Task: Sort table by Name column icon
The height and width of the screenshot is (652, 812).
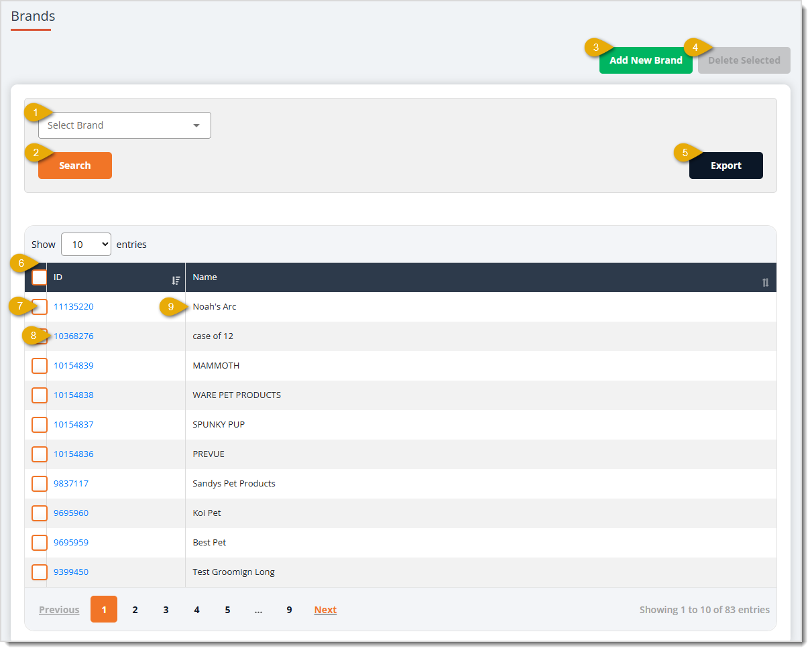Action: [x=765, y=283]
